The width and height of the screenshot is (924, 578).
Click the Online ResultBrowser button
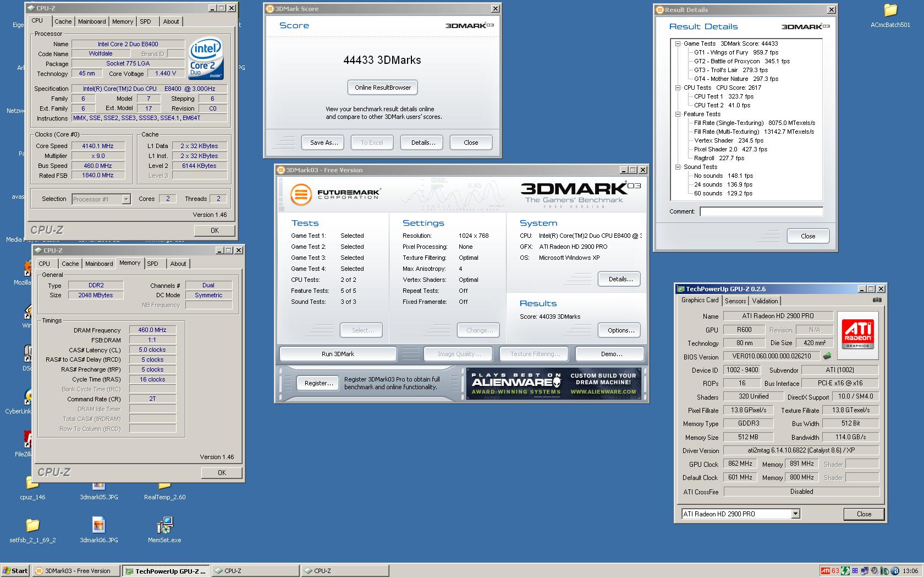[x=383, y=88]
